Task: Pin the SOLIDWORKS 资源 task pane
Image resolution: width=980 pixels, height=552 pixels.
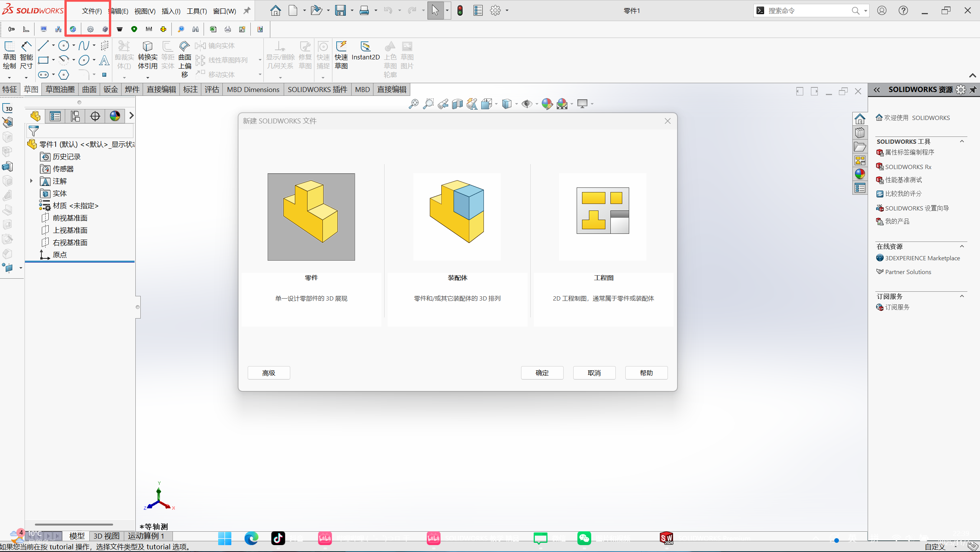Action: [x=973, y=90]
